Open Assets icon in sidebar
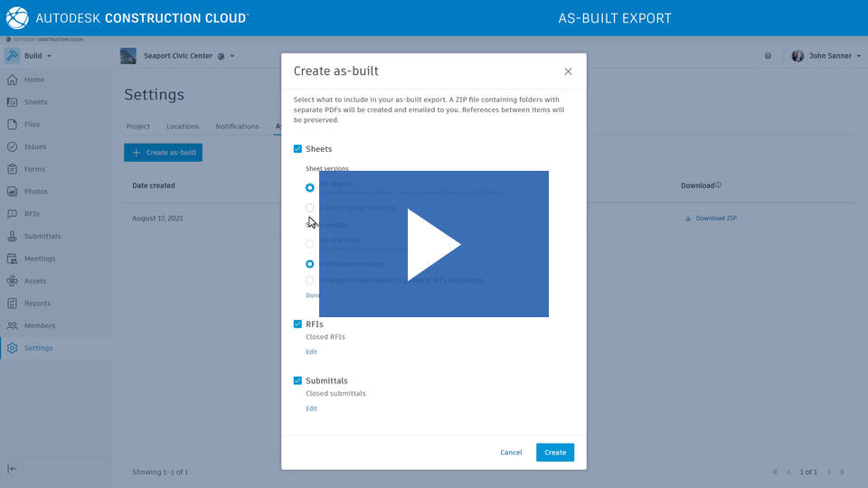Image resolution: width=868 pixels, height=488 pixels. 12,281
